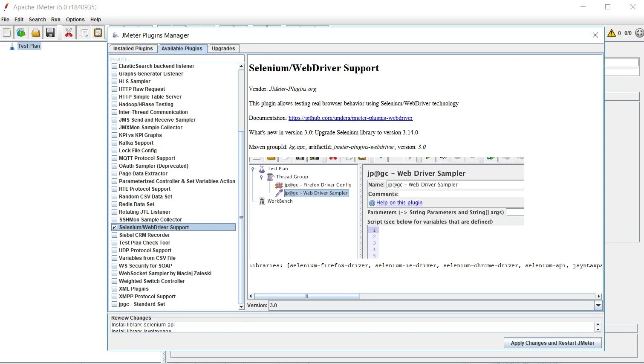
Task: Click Review Changes scroll down arrow
Action: coord(598,329)
